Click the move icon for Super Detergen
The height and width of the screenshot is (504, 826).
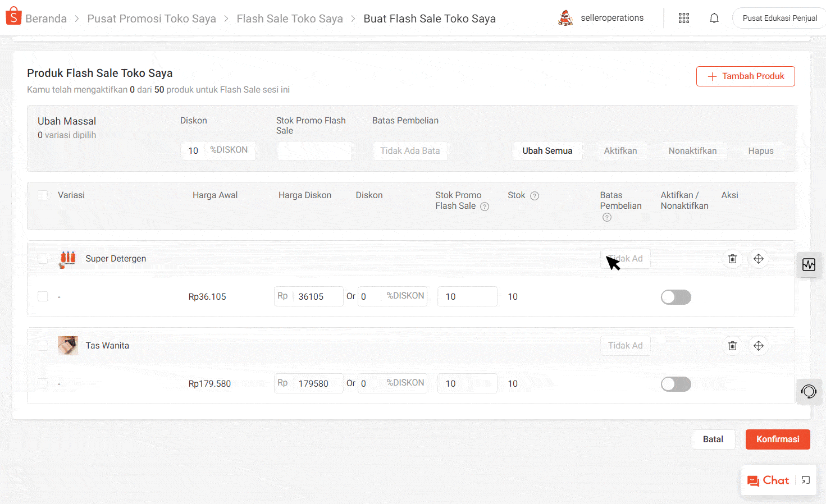tap(758, 259)
